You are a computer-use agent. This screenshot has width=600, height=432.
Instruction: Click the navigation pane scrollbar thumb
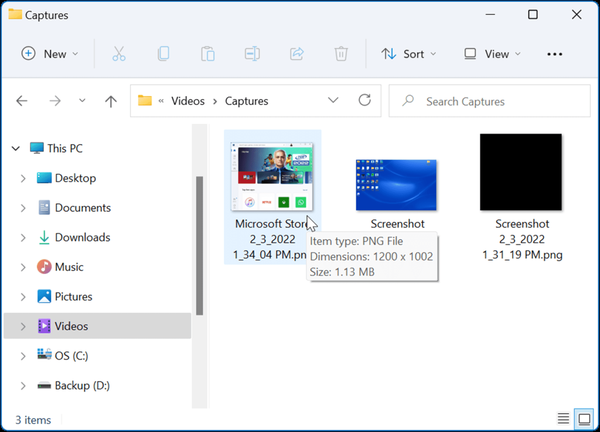tap(199, 245)
